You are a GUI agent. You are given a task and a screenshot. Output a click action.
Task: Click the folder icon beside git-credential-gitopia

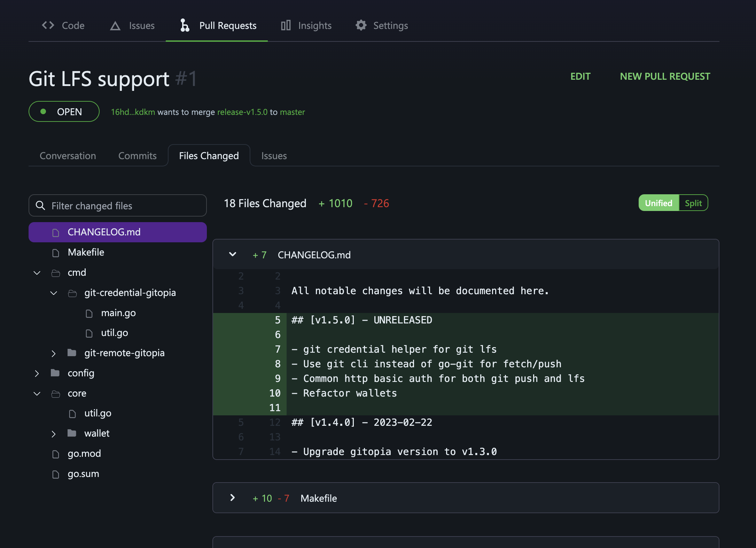72,293
